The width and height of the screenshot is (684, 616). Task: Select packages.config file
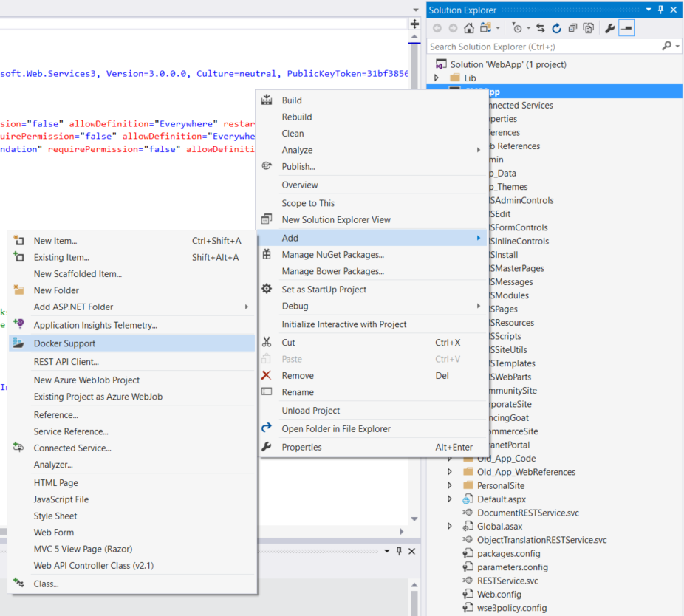(509, 554)
